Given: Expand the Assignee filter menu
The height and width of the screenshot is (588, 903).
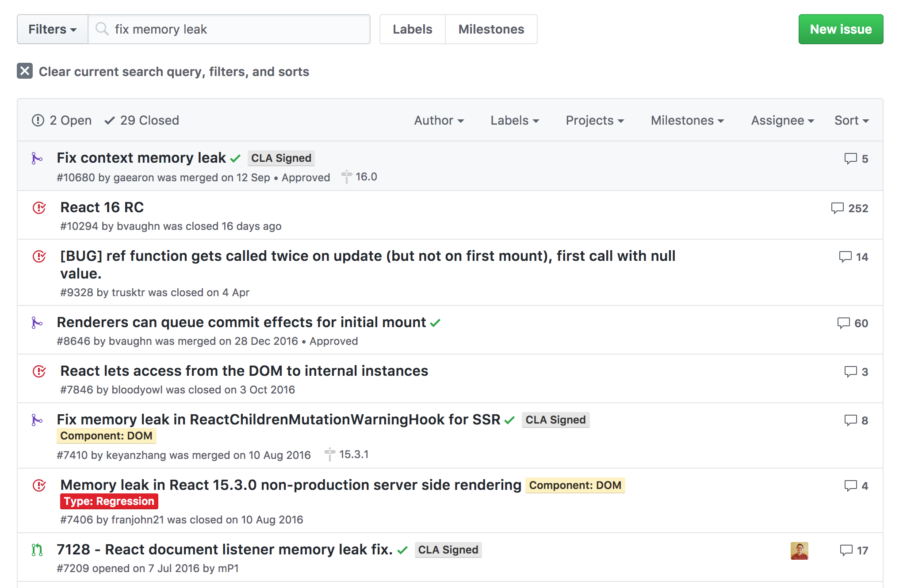Looking at the screenshot, I should tap(782, 120).
